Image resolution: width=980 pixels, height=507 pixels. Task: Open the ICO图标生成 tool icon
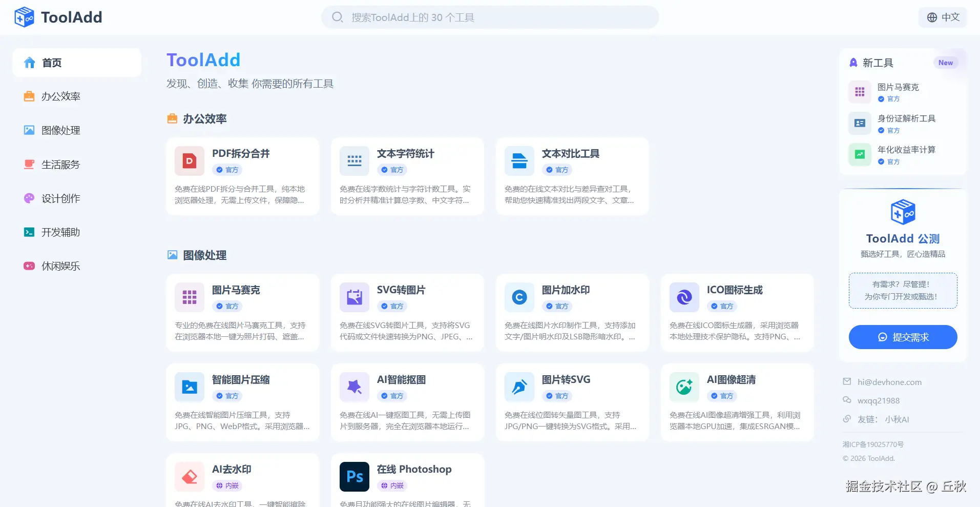pyautogui.click(x=684, y=297)
